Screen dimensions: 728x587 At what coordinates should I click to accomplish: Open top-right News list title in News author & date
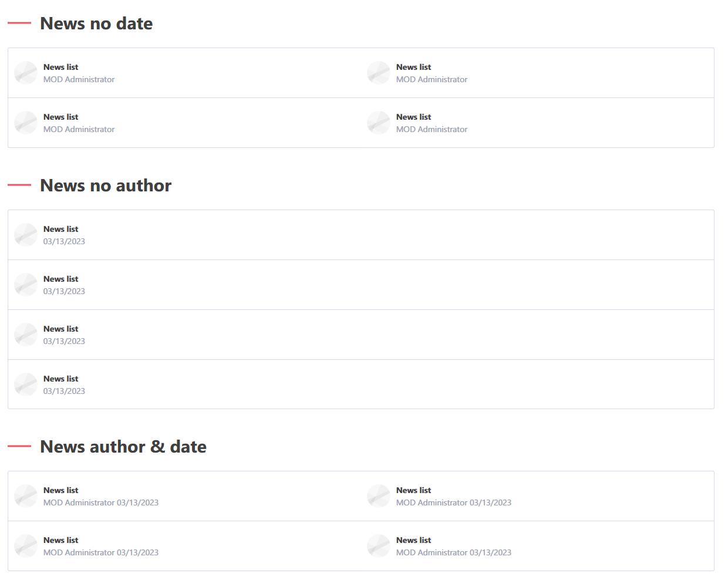(413, 490)
